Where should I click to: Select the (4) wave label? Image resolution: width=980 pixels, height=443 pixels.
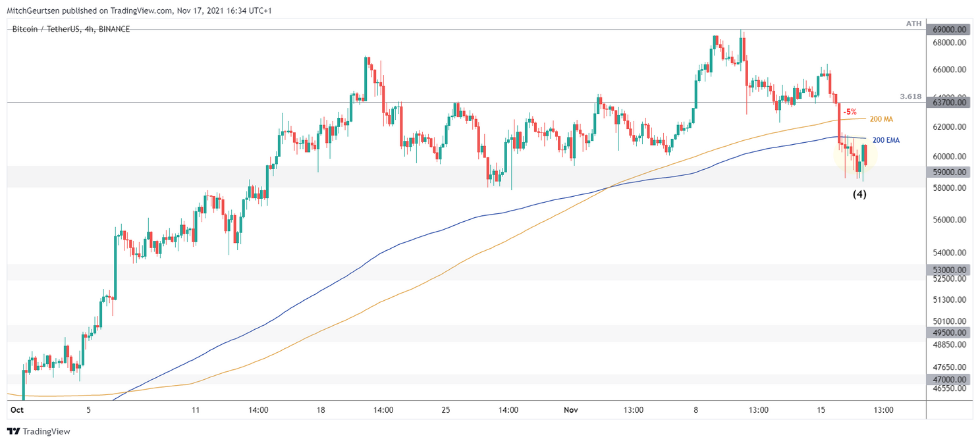pyautogui.click(x=859, y=194)
